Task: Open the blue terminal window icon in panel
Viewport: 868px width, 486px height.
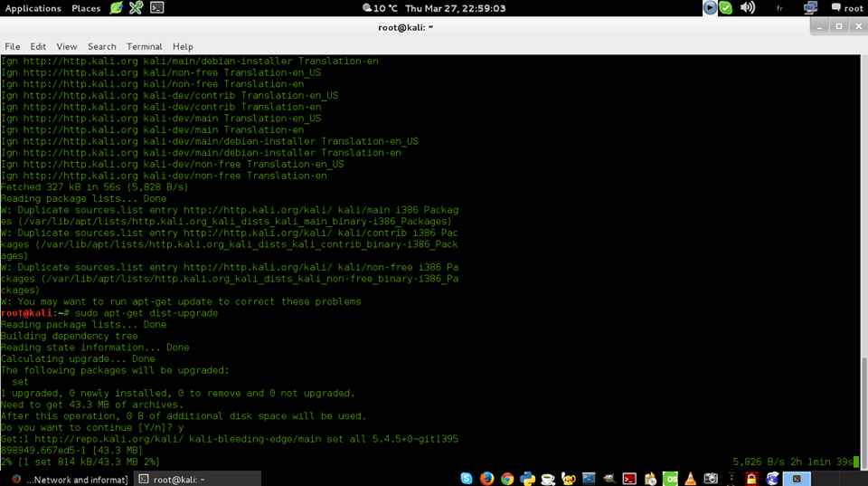Action: click(x=589, y=478)
